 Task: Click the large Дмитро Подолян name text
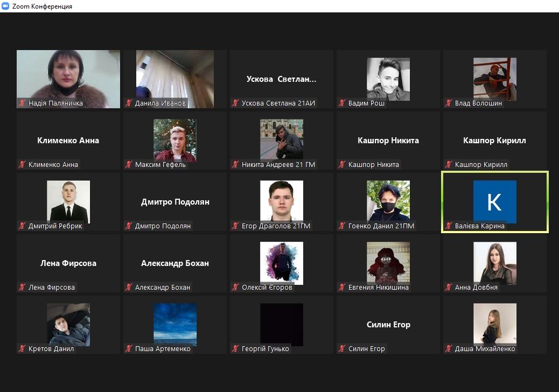(175, 202)
